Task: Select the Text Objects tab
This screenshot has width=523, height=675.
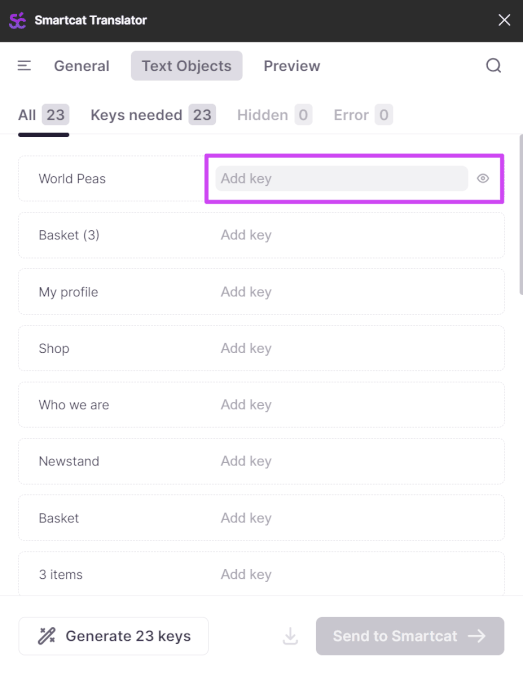Action: point(186,66)
